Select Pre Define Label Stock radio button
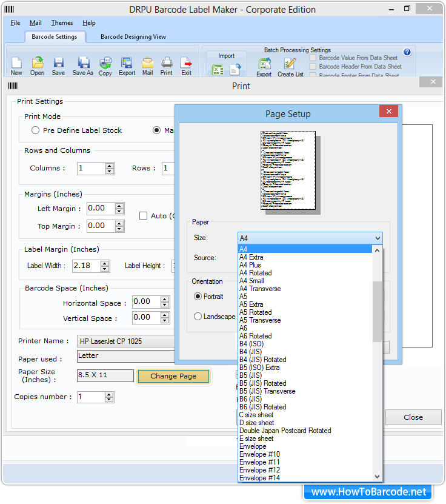Image resolution: width=446 pixels, height=504 pixels. point(35,130)
